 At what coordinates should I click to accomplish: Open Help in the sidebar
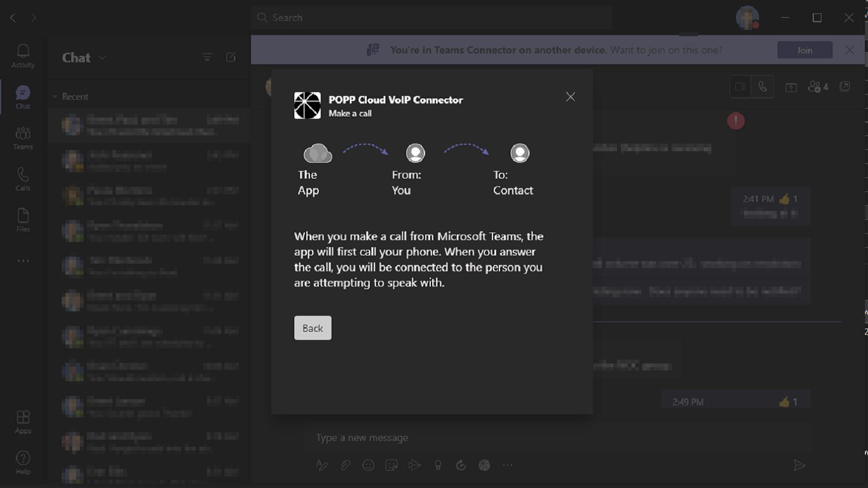[23, 463]
